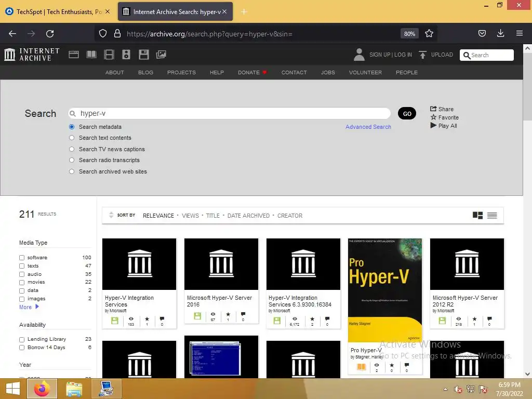Click the Upload arrow icon

click(422, 55)
